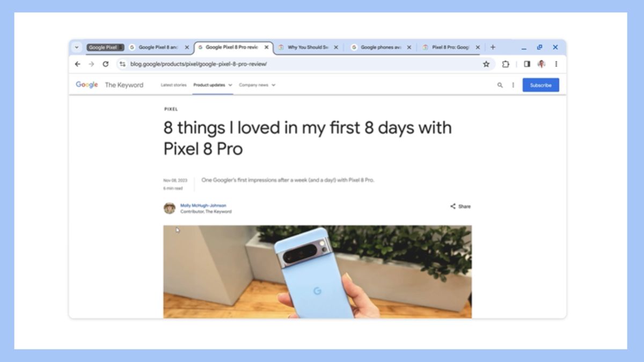644x362 pixels.
Task: Click the search magnifier on The Keyword
Action: pos(500,85)
